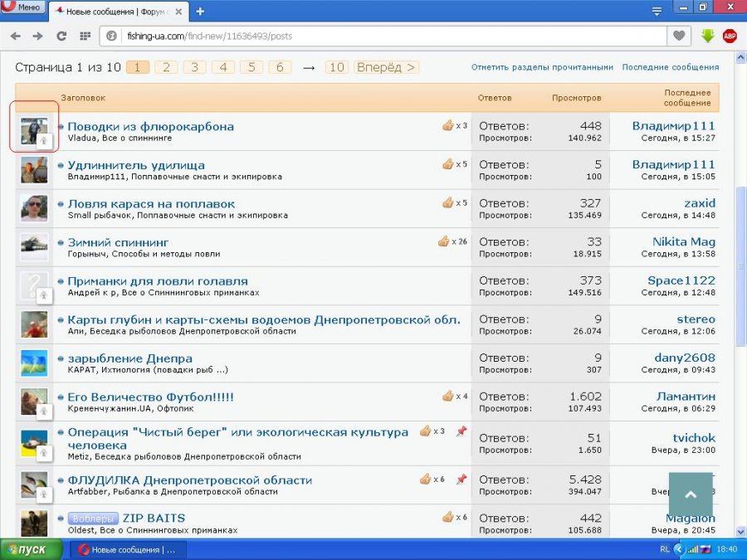Click the Windows пуск start button
The height and width of the screenshot is (560, 747).
coord(32,549)
